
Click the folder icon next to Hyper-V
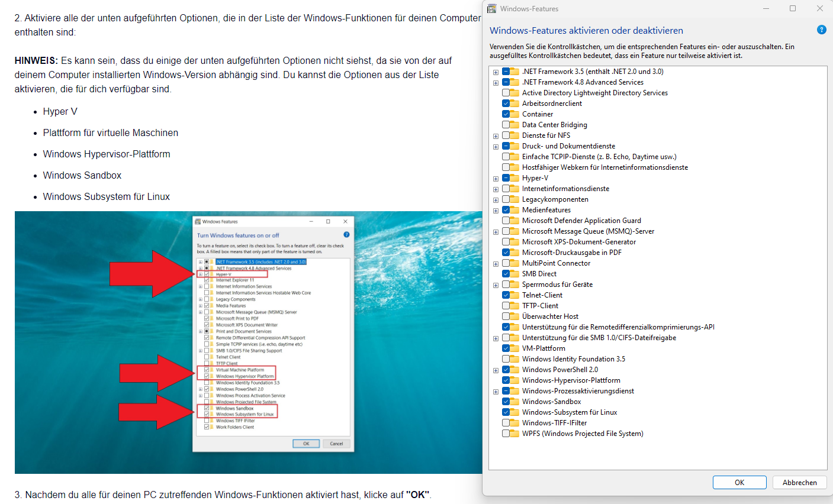click(515, 178)
